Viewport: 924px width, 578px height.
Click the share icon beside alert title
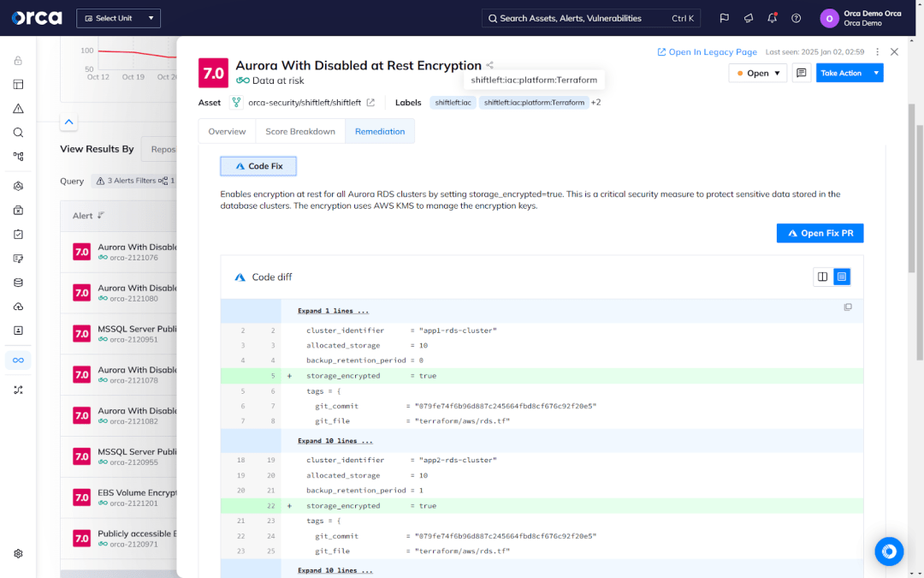489,65
